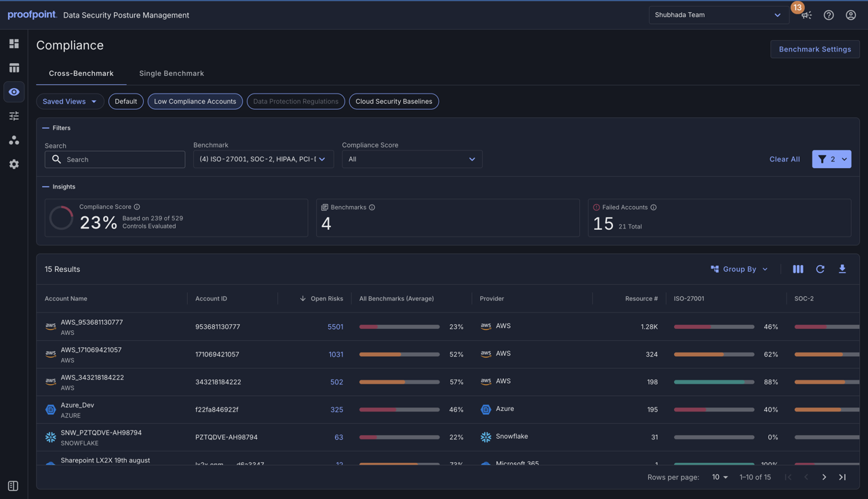Open the 63 open risks link
The image size is (868, 499).
pyautogui.click(x=338, y=437)
